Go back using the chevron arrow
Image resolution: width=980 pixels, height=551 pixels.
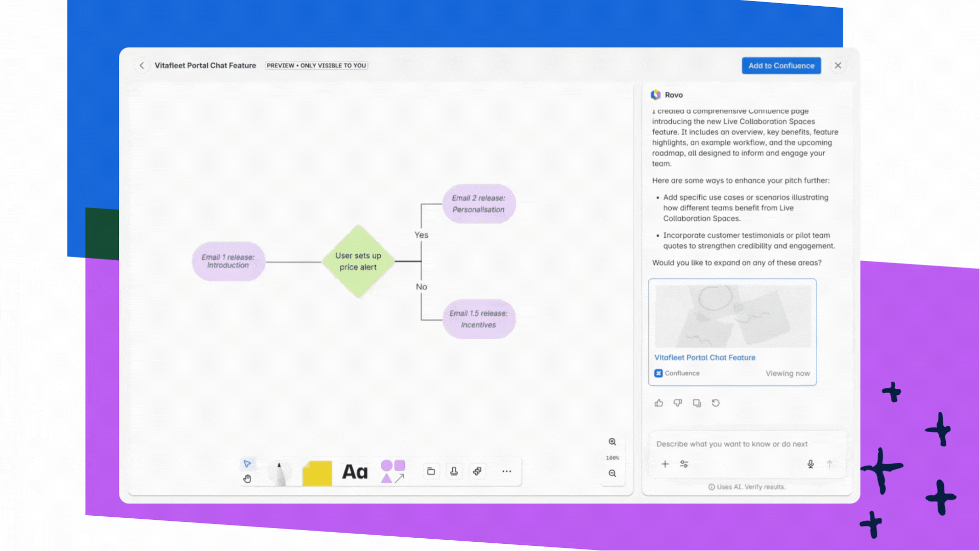point(142,65)
